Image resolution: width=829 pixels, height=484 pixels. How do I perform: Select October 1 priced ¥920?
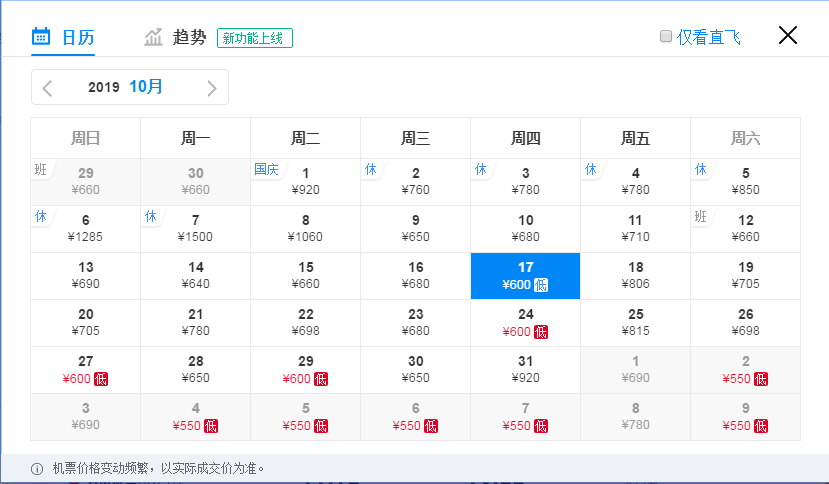point(306,182)
